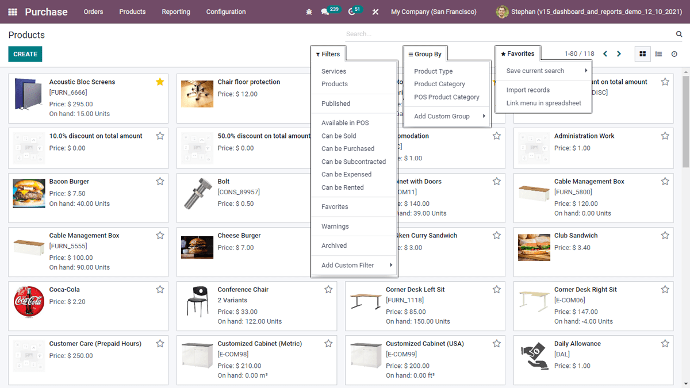The image size is (690, 388).
Task: Expand Save current search
Action: pyautogui.click(x=543, y=70)
